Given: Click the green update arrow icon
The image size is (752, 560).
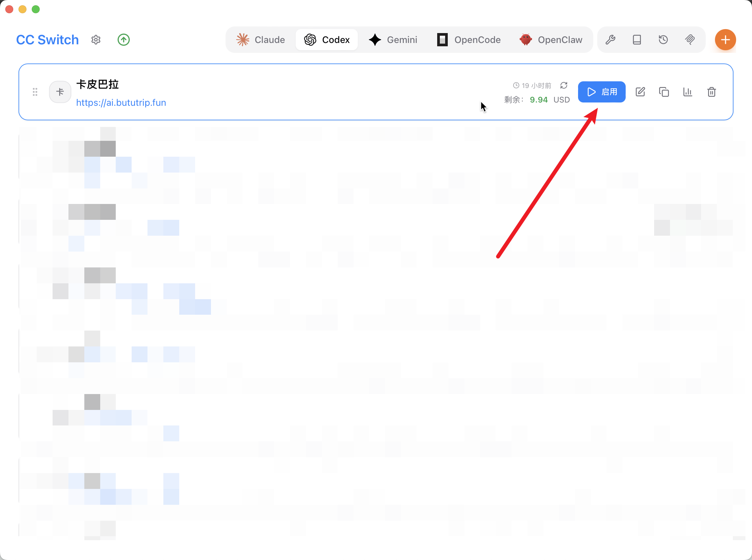Looking at the screenshot, I should 123,40.
